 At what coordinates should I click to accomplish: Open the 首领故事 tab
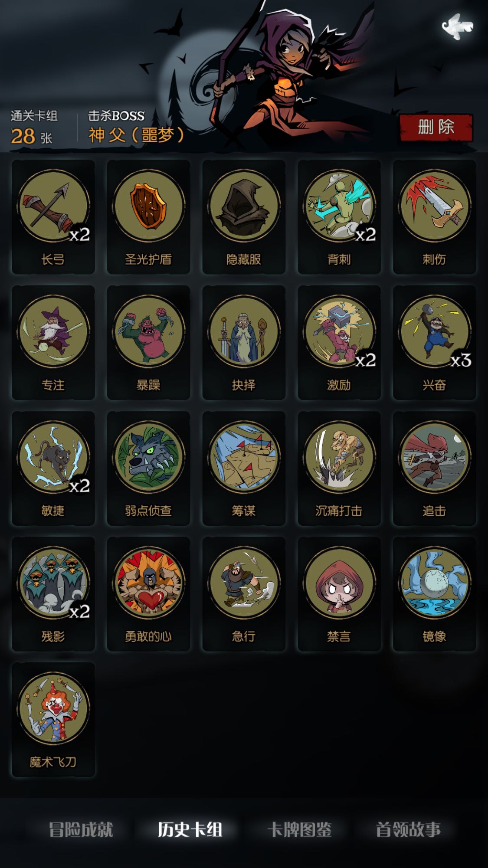point(408,829)
